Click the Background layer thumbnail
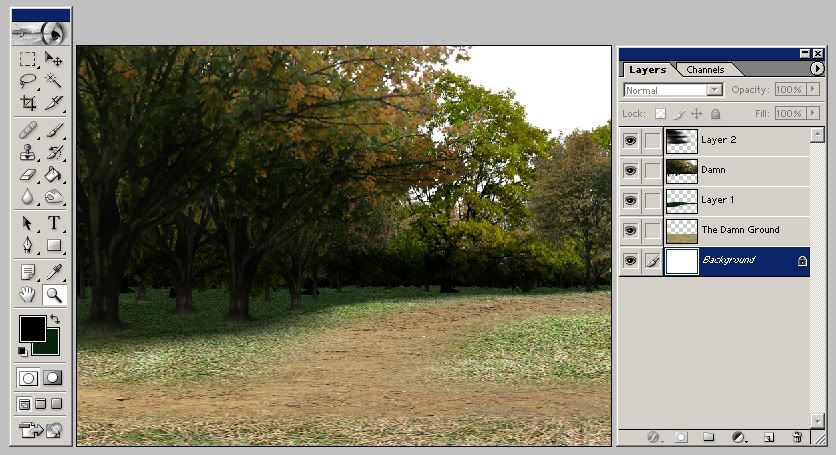Image resolution: width=836 pixels, height=455 pixels. [x=681, y=261]
